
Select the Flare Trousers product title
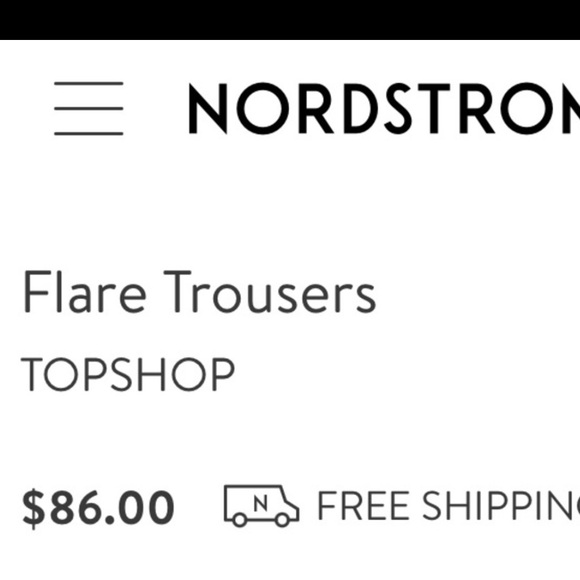[199, 292]
